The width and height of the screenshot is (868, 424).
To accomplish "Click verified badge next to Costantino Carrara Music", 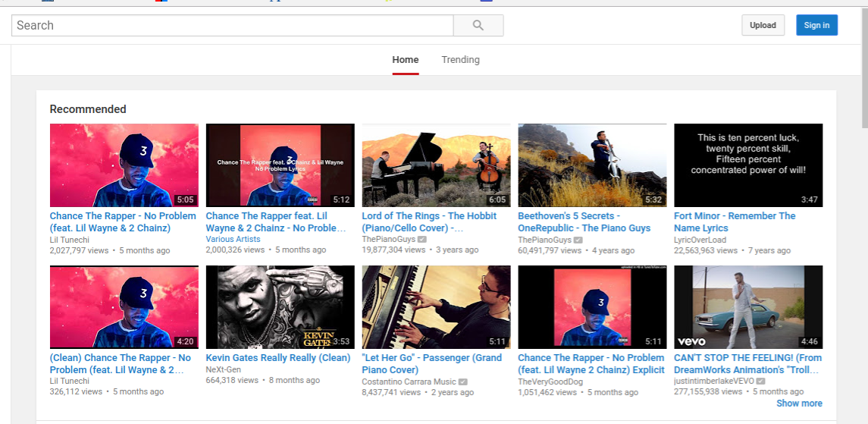I will coord(462,382).
